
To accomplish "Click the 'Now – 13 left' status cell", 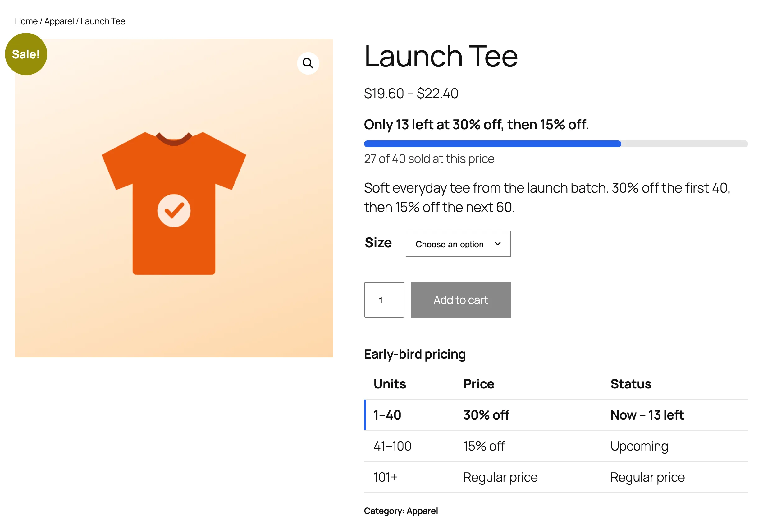I will pos(647,415).
